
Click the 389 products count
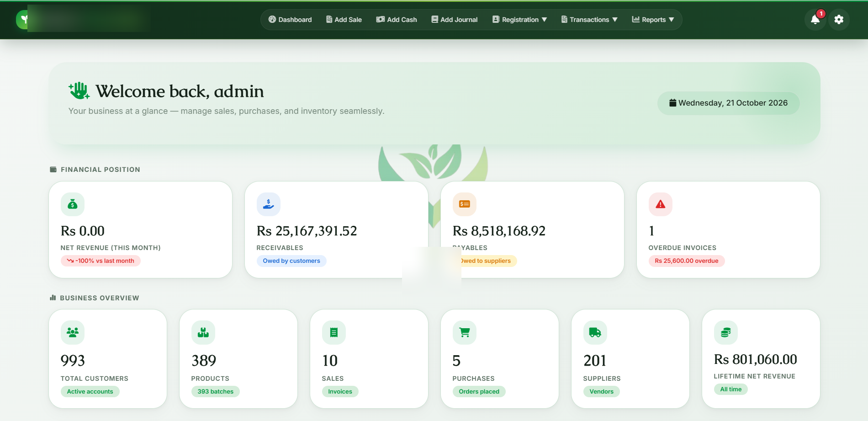tap(204, 361)
